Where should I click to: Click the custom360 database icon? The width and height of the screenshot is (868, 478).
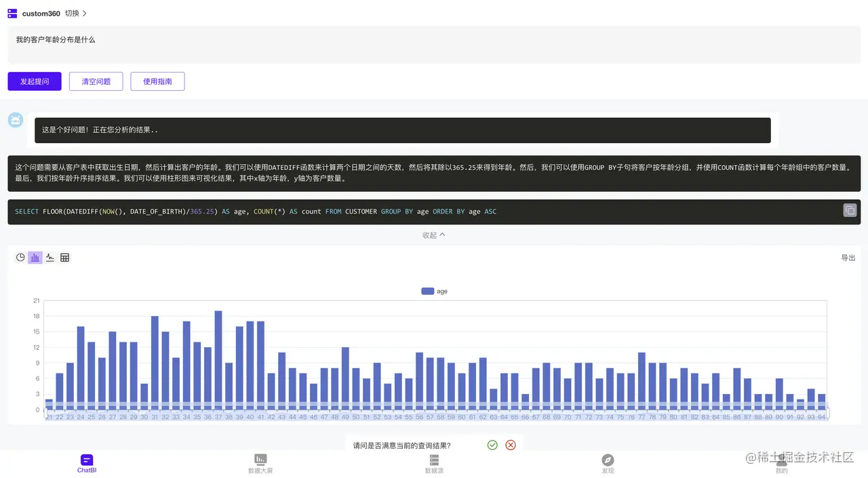pyautogui.click(x=12, y=13)
